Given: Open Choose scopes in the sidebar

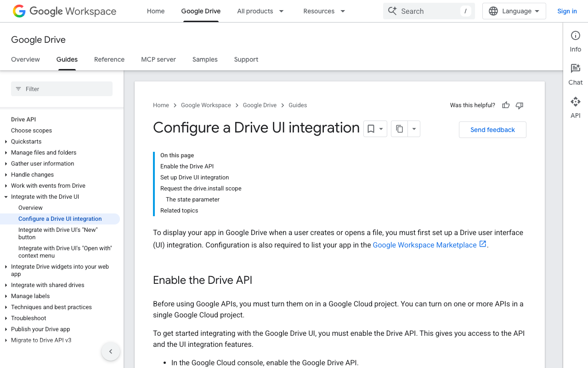Looking at the screenshot, I should pos(31,131).
